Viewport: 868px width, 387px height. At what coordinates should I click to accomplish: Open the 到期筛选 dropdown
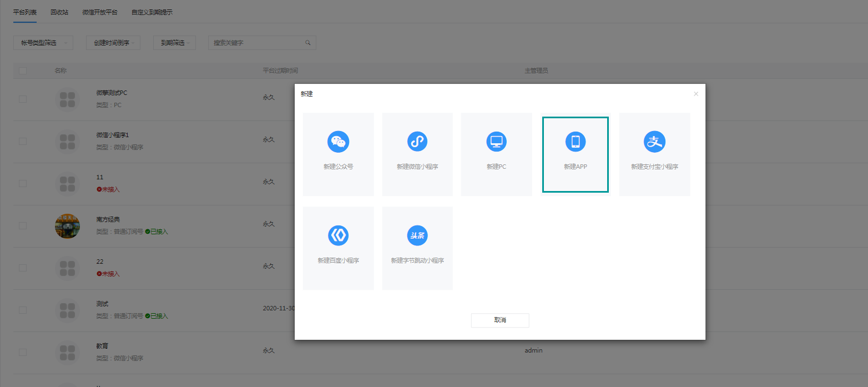click(x=174, y=43)
